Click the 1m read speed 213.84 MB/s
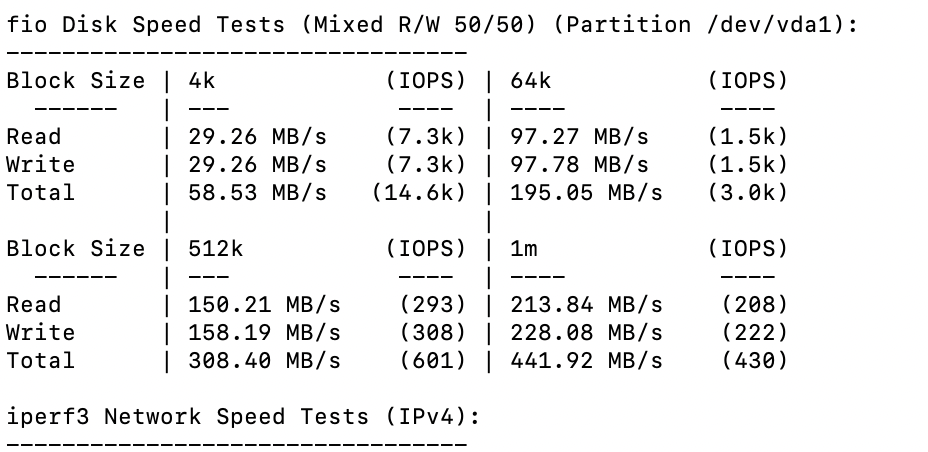928x452 pixels. coord(587,305)
